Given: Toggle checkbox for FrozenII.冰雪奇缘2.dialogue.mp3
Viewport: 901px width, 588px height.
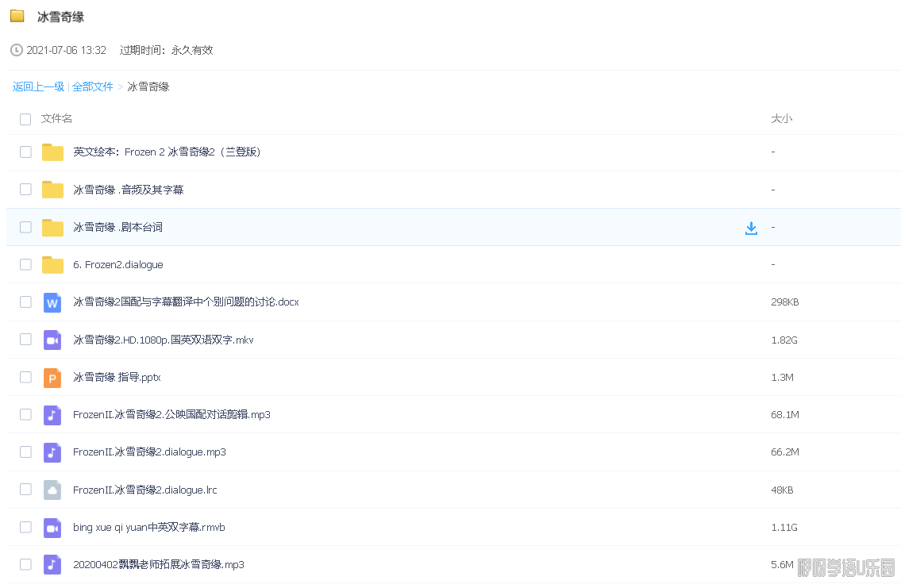Looking at the screenshot, I should (25, 452).
